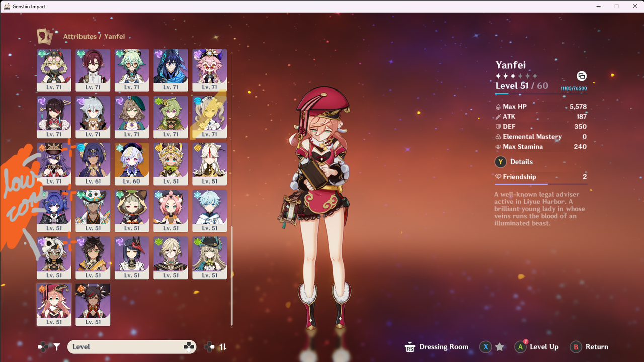644x362 pixels.
Task: Select Ororon's portrait with dark blue hood
Action: (171, 70)
